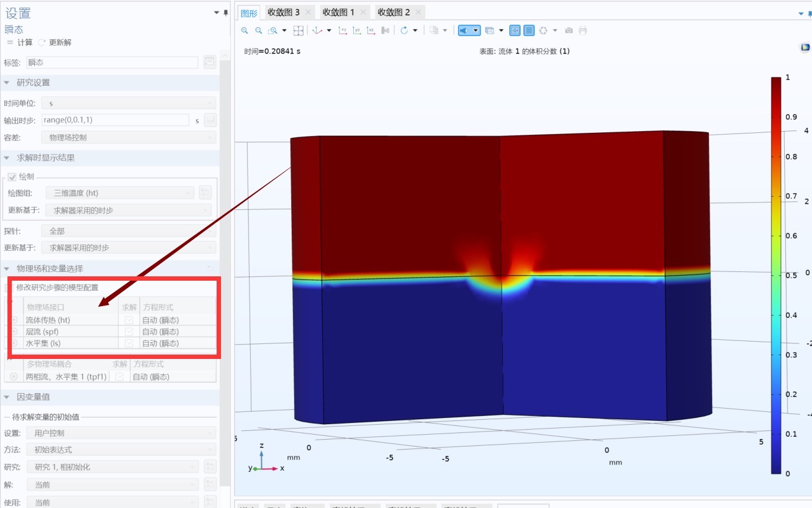Click the dashed circle selection icon
812x508 pixels.
(x=543, y=30)
